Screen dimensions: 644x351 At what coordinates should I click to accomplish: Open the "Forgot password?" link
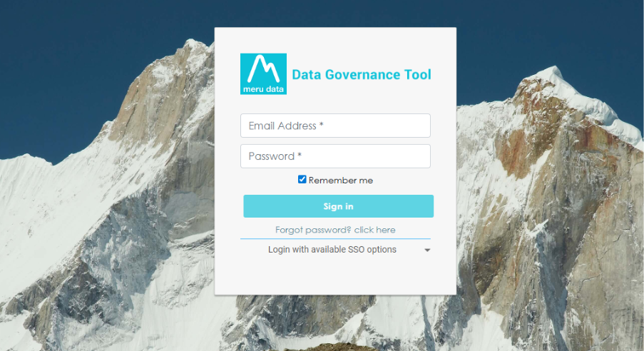click(313, 230)
